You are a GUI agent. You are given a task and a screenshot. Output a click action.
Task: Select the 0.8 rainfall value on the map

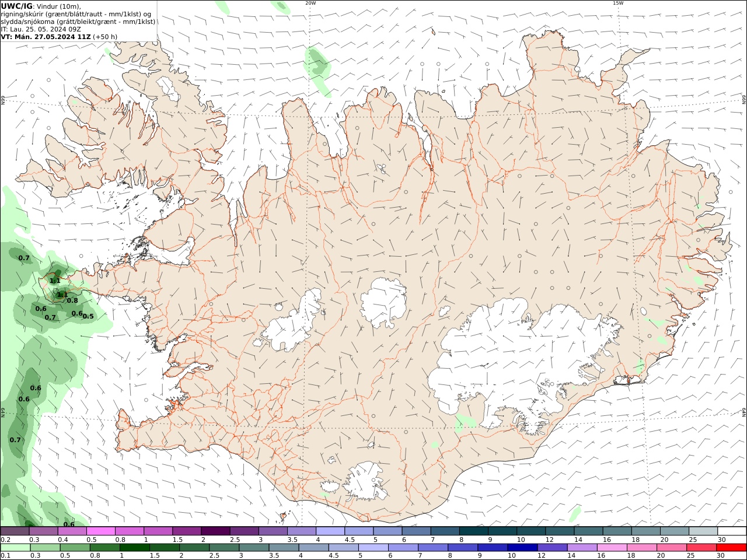pyautogui.click(x=72, y=300)
